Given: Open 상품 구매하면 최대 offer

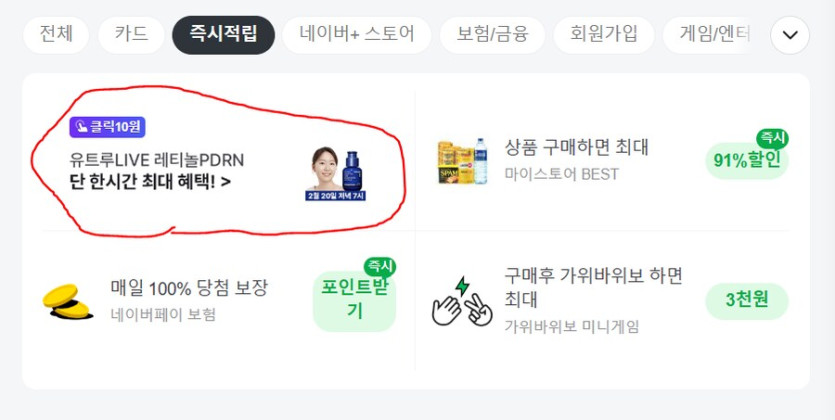Looking at the screenshot, I should coord(577,147).
